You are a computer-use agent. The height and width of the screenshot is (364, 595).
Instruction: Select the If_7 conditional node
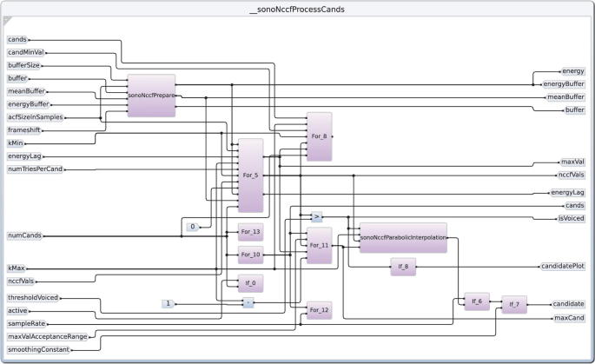pyautogui.click(x=513, y=304)
